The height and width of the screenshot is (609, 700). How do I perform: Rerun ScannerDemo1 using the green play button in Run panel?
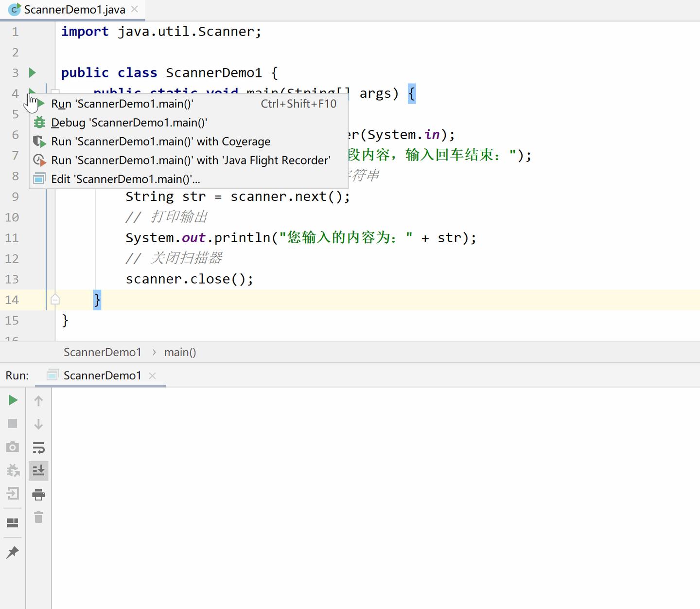[13, 400]
